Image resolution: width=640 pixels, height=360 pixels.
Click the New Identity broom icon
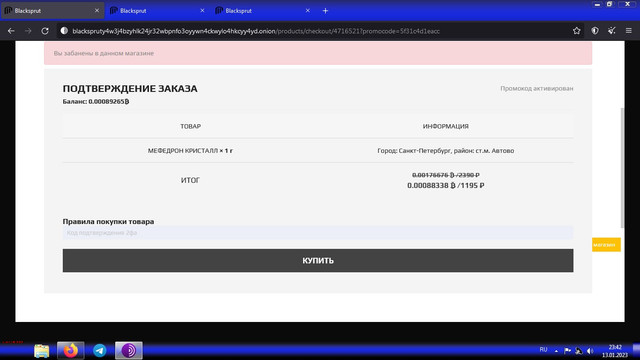click(611, 31)
